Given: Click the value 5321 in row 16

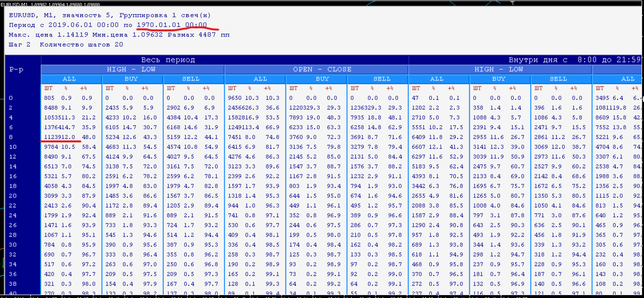Looking at the screenshot, I should coord(51,176).
